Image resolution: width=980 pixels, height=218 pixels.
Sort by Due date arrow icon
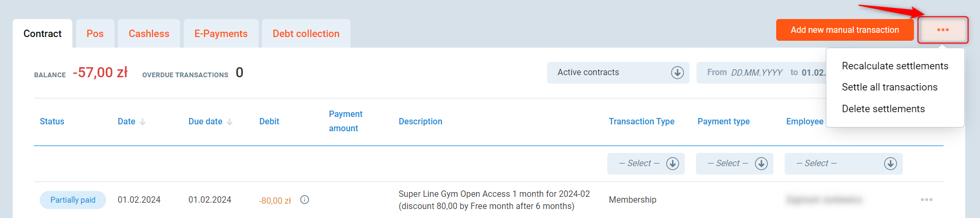coord(230,122)
